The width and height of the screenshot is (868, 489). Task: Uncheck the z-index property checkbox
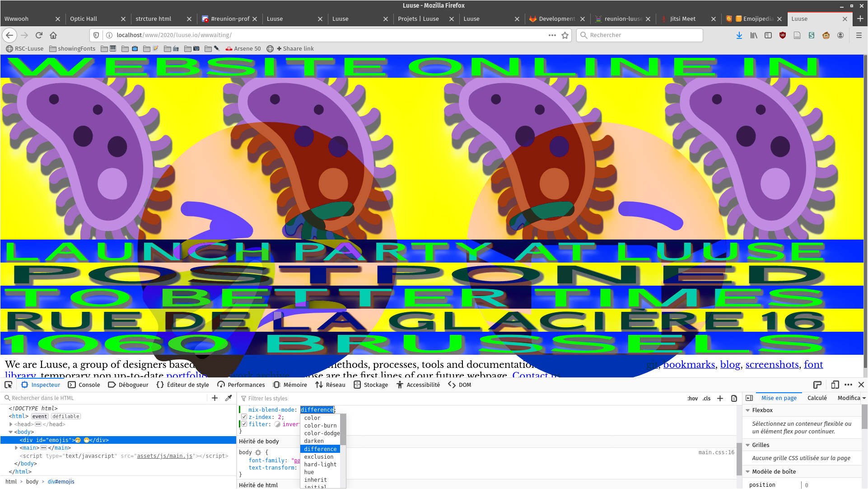click(x=244, y=417)
